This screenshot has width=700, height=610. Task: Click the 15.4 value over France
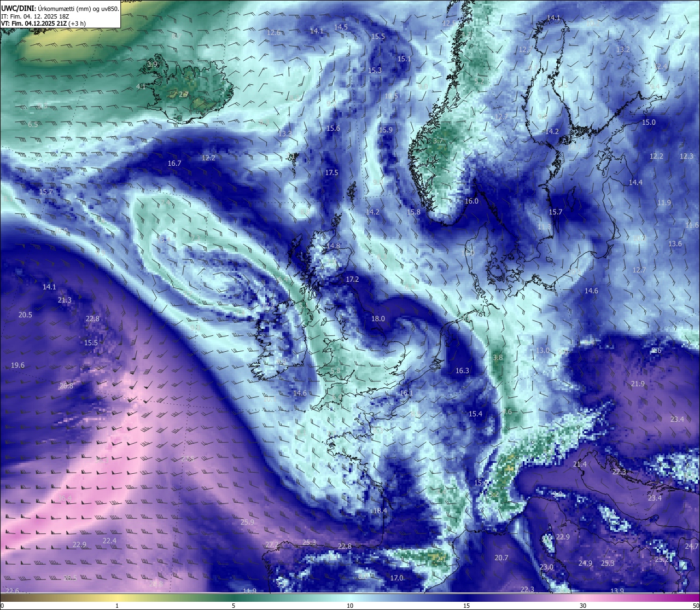(x=475, y=414)
